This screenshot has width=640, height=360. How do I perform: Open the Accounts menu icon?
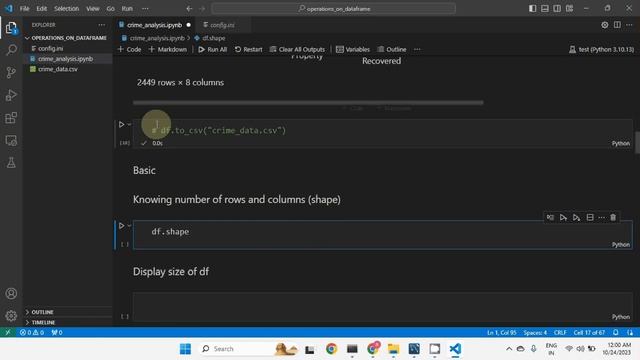[x=11, y=293]
